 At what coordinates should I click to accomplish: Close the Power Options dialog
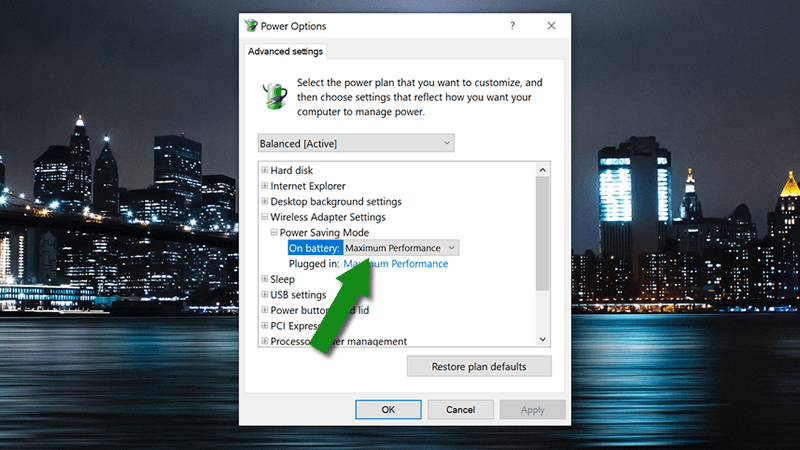point(551,26)
